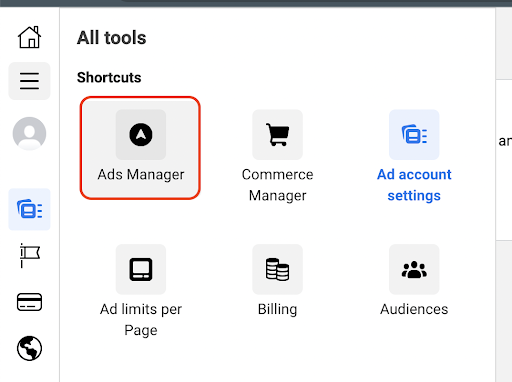Viewport: 512px width, 382px height.
Task: Click the Shortcuts section heading
Action: pos(109,78)
